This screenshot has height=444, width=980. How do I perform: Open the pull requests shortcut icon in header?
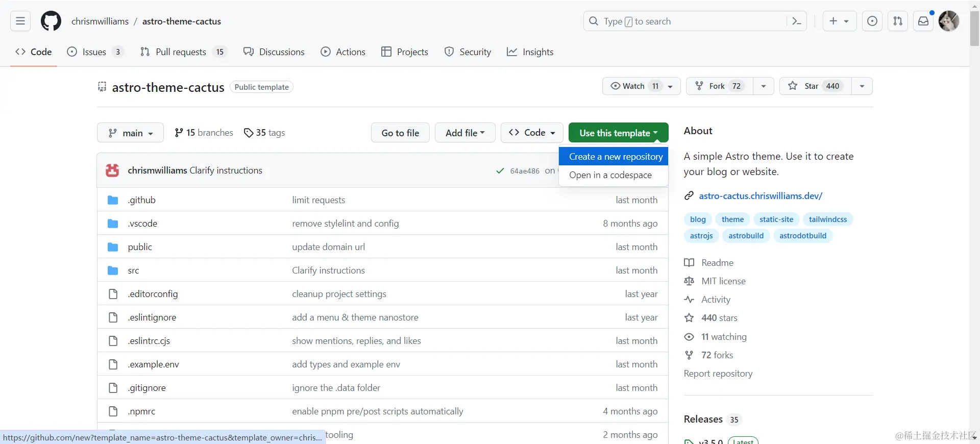pos(898,21)
